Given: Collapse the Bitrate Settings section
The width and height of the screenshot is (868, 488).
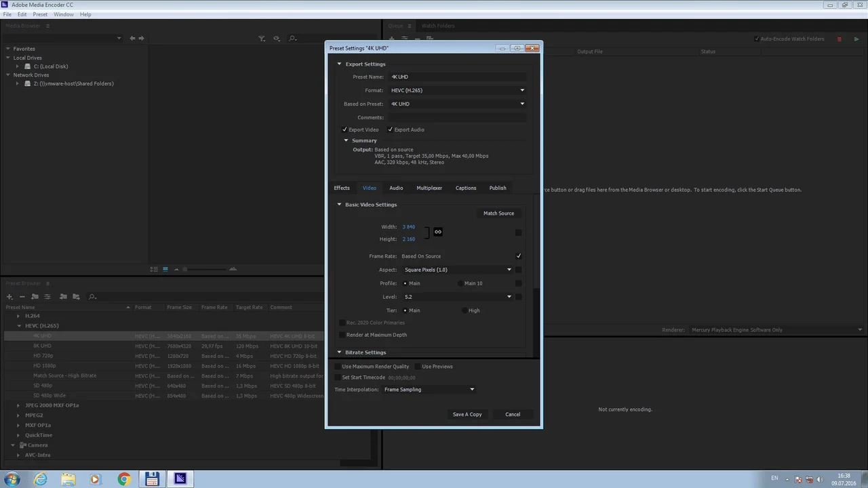Looking at the screenshot, I should (x=340, y=352).
